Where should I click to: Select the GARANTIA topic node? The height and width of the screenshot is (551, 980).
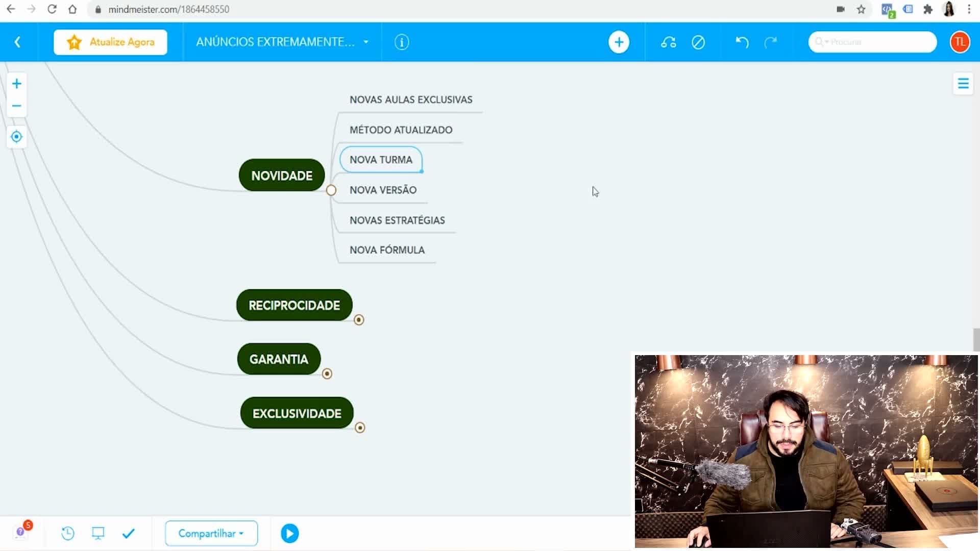coord(279,359)
